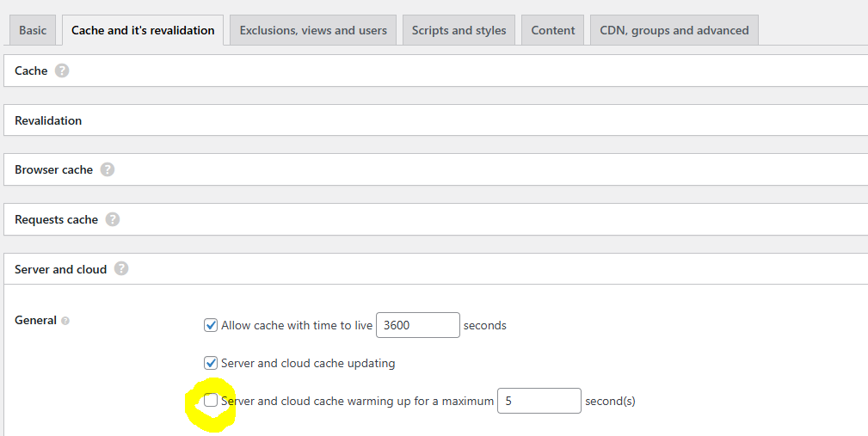
Task: Expand the Browser cache section
Action: 53,169
